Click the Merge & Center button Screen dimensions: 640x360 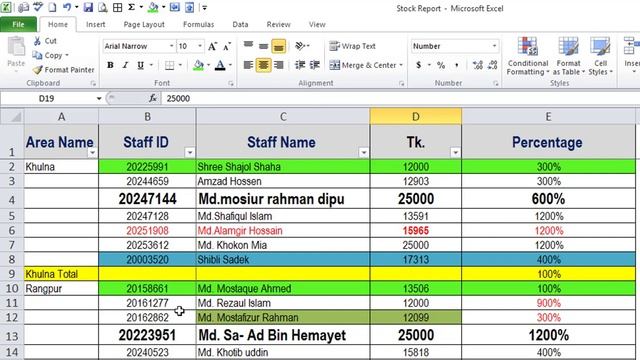tap(362, 65)
